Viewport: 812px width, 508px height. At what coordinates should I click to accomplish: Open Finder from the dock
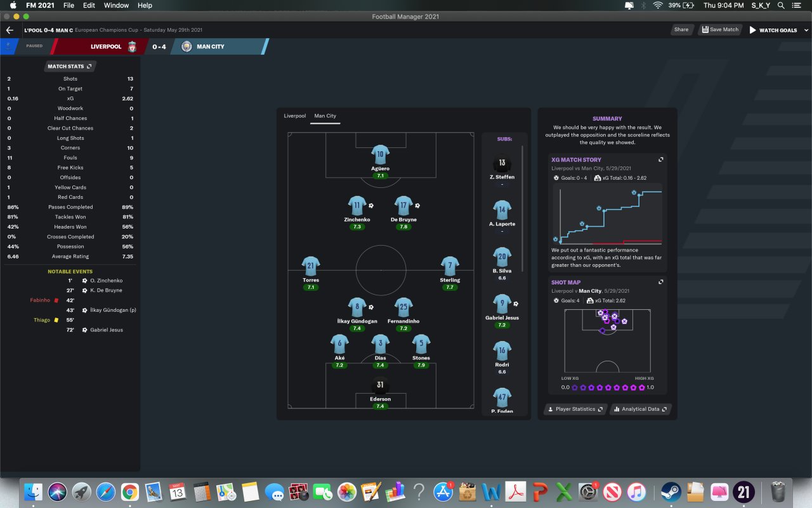[33, 491]
